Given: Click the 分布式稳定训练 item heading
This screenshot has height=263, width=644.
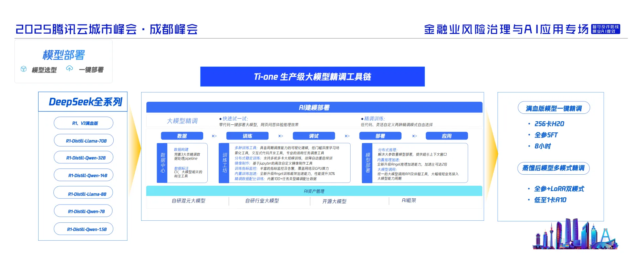Looking at the screenshot, I should pos(248,158).
